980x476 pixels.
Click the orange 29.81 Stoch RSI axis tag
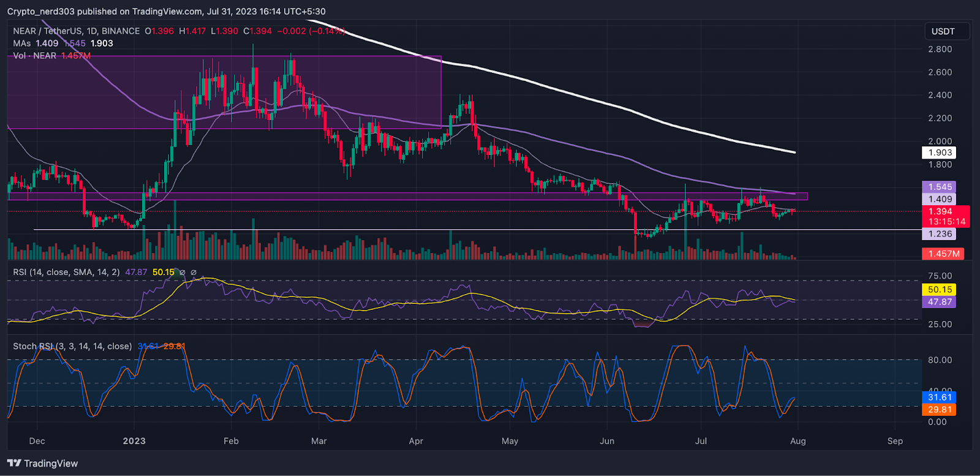pyautogui.click(x=940, y=410)
